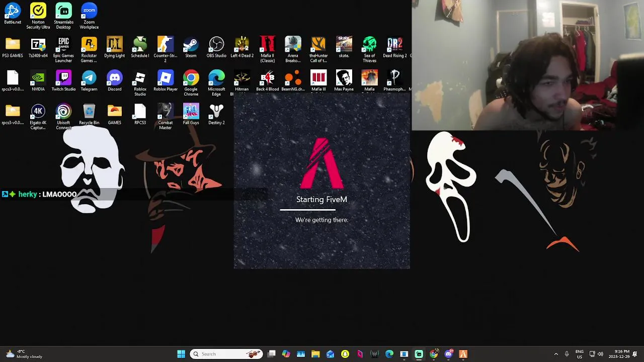Select the Combat Master shortcut
644x362 pixels.
(x=166, y=117)
